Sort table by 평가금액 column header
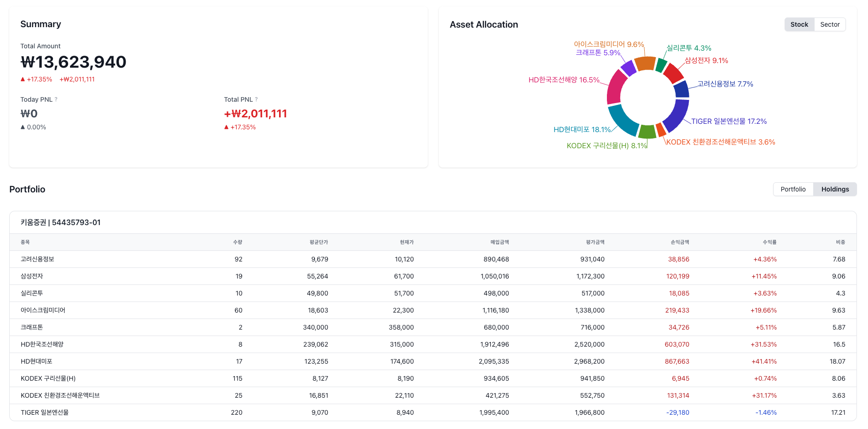This screenshot has width=868, height=429. pyautogui.click(x=595, y=242)
